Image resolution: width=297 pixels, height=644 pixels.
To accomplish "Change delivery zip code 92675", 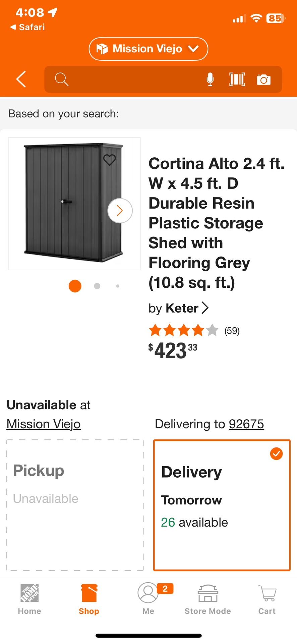I will tap(246, 424).
